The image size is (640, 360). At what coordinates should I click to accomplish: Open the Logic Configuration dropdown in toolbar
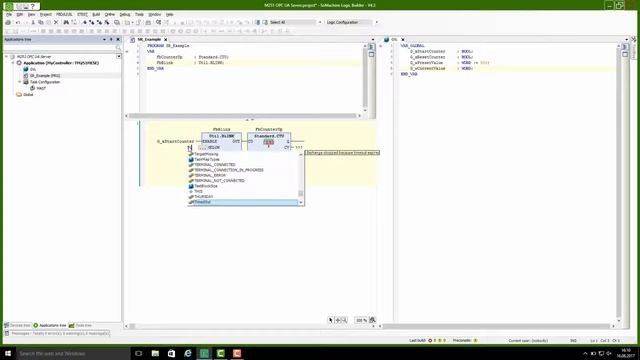(376, 22)
